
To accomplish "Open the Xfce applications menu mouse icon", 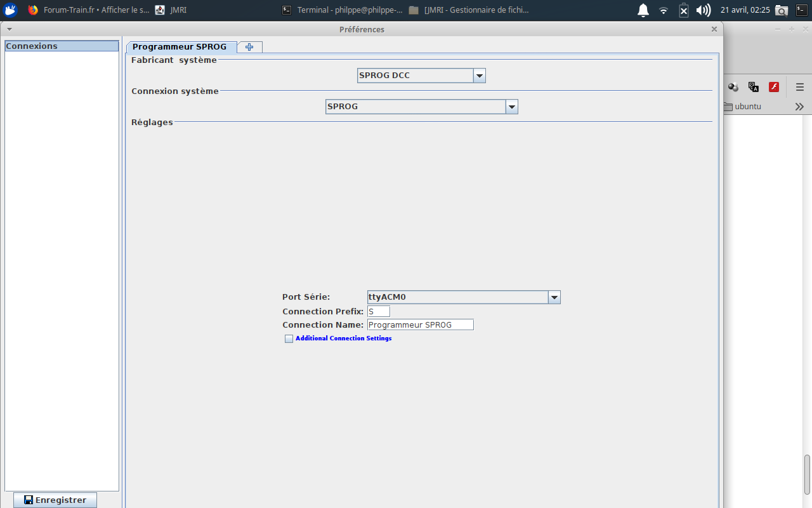I will [10, 10].
